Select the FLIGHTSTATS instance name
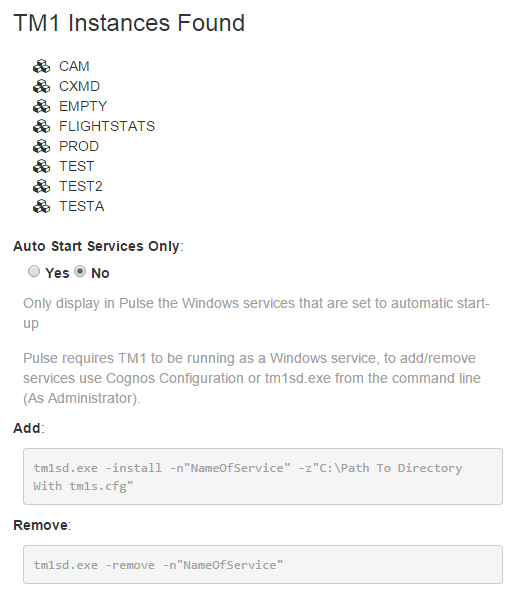 coord(107,126)
